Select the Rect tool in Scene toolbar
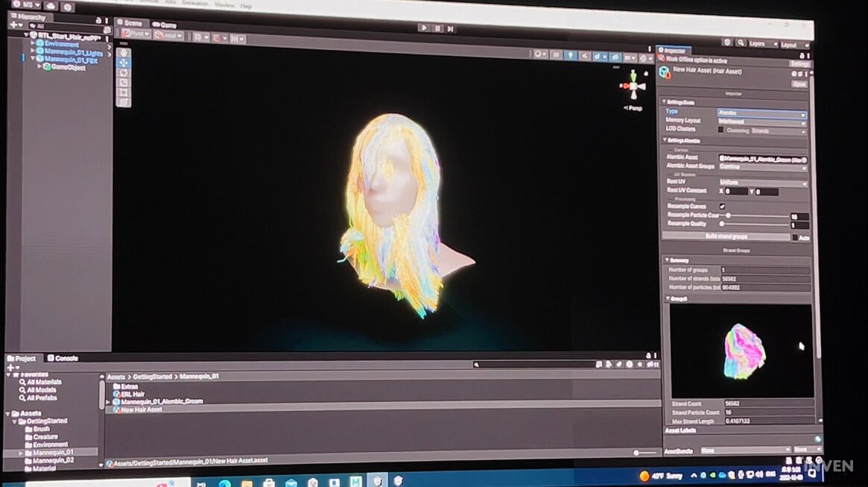The image size is (868, 487). click(124, 93)
